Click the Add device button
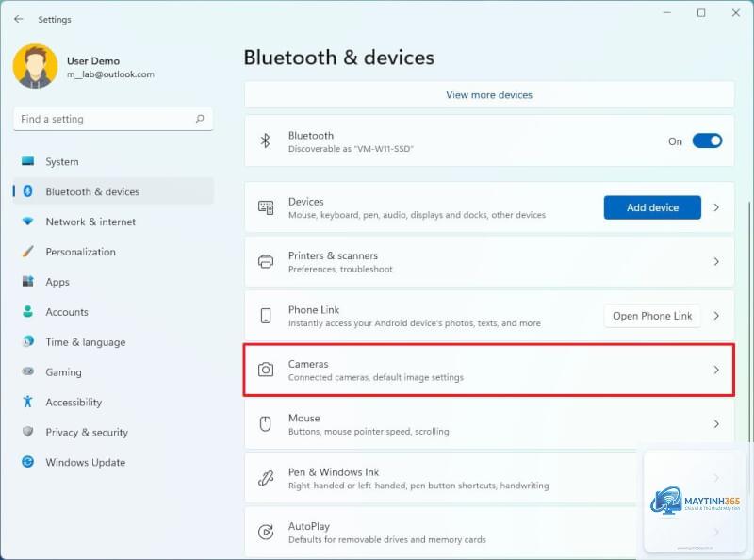The height and width of the screenshot is (560, 754). tap(652, 207)
